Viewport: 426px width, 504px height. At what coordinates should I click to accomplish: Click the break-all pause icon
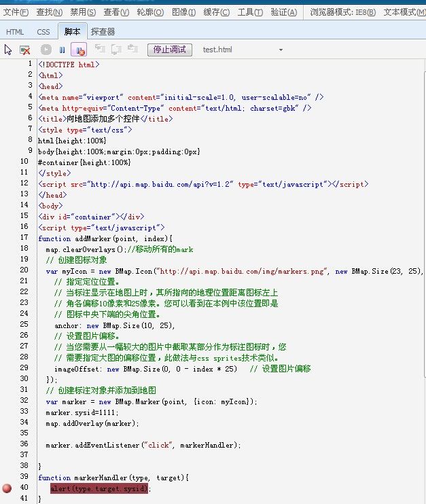pyautogui.click(x=63, y=50)
